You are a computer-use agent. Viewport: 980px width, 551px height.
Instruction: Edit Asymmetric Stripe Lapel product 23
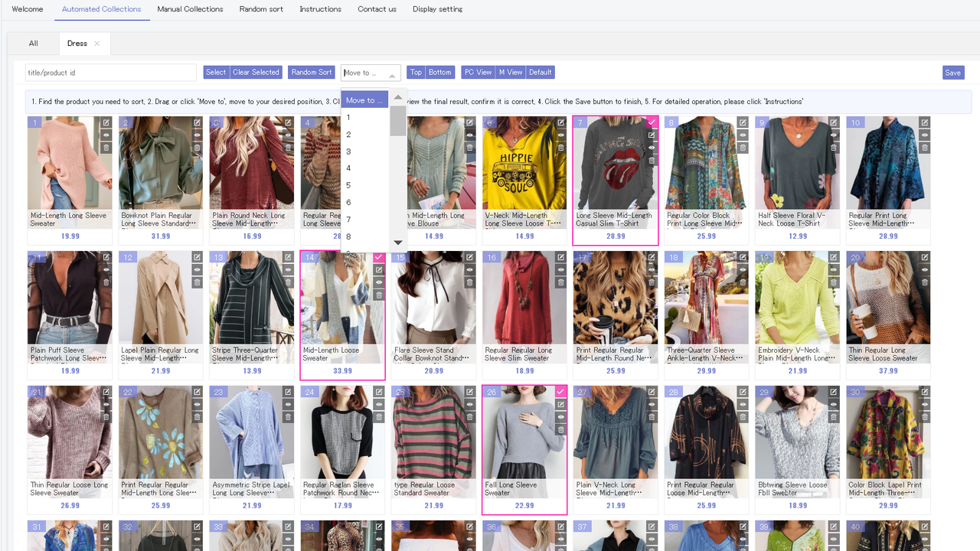[288, 392]
